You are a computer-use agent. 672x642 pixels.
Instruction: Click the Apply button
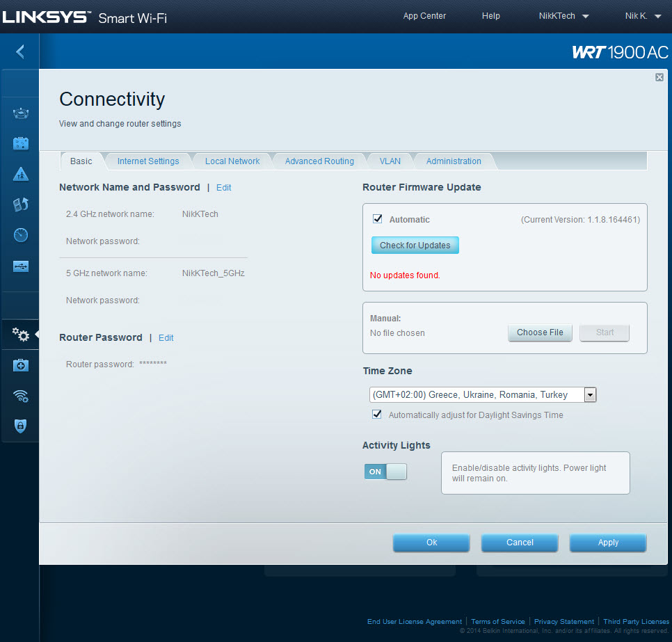(608, 543)
